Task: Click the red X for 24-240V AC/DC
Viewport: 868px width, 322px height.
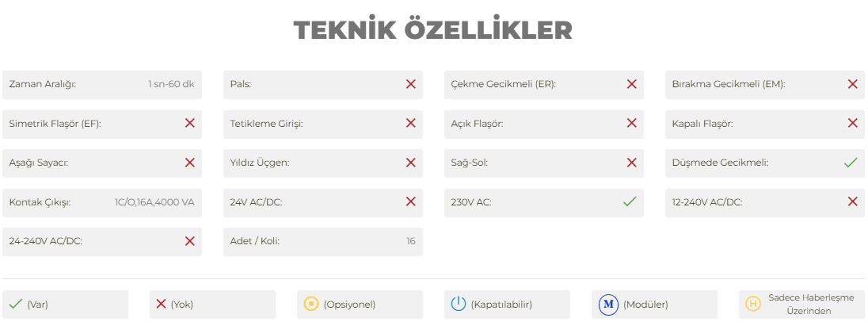Action: click(x=190, y=241)
